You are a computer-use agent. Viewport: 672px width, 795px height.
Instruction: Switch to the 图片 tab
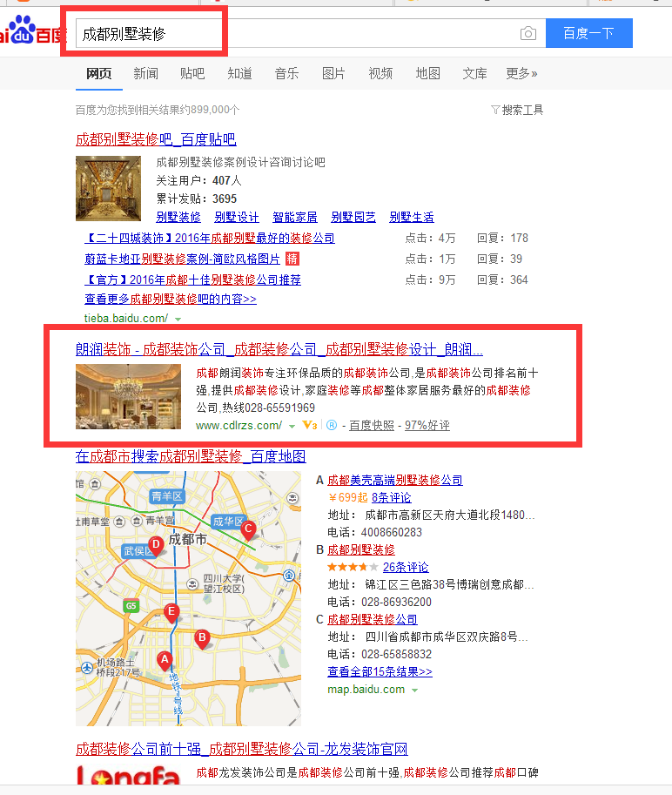click(333, 73)
